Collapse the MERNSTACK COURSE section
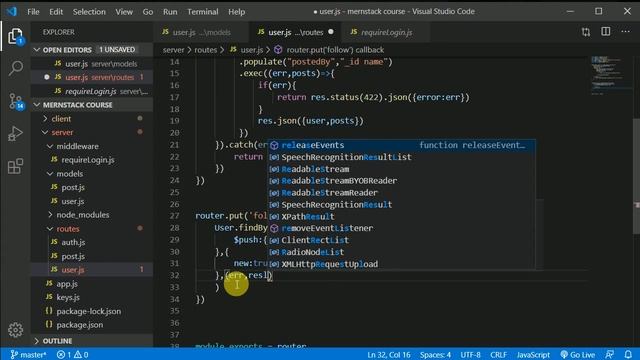The width and height of the screenshot is (640, 360). tap(92, 105)
